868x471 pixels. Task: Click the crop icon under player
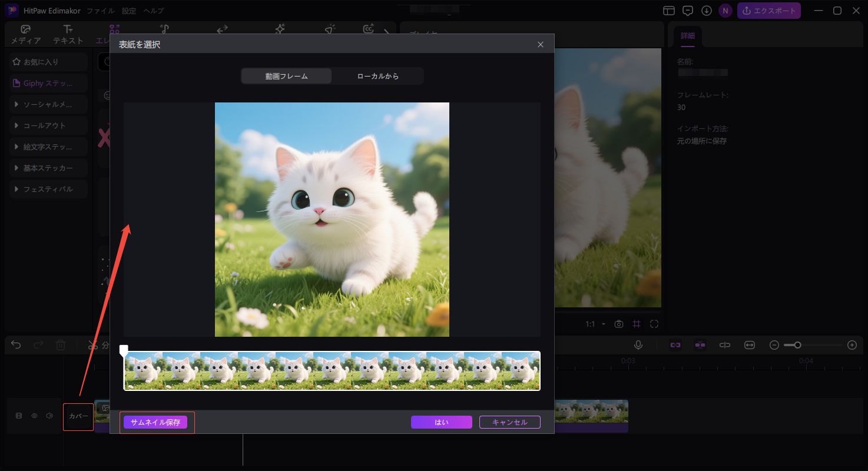pos(637,324)
